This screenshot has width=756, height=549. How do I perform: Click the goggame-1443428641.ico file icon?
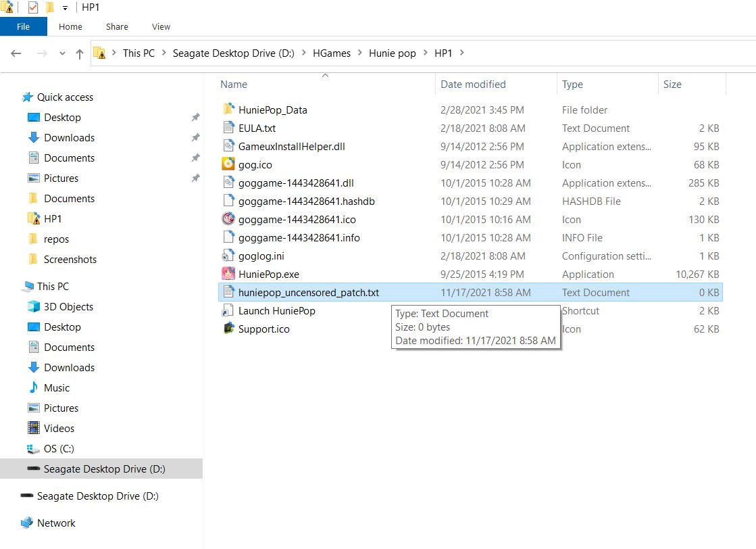(228, 220)
